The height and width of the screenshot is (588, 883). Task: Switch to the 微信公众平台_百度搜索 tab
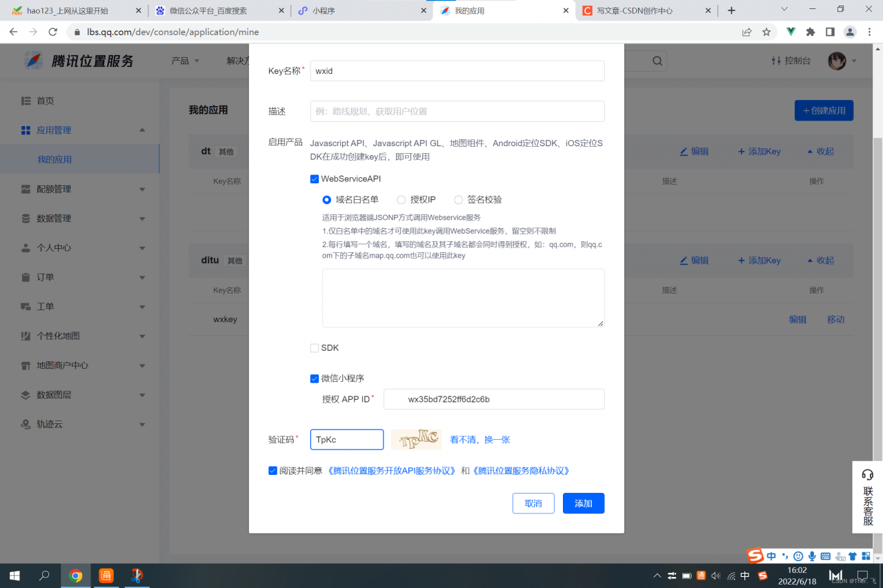[218, 10]
